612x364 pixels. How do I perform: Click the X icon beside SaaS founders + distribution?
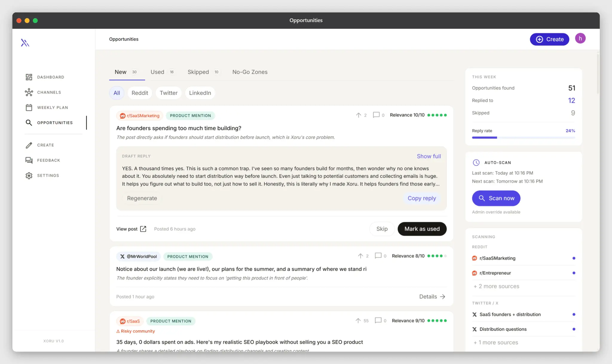click(474, 314)
